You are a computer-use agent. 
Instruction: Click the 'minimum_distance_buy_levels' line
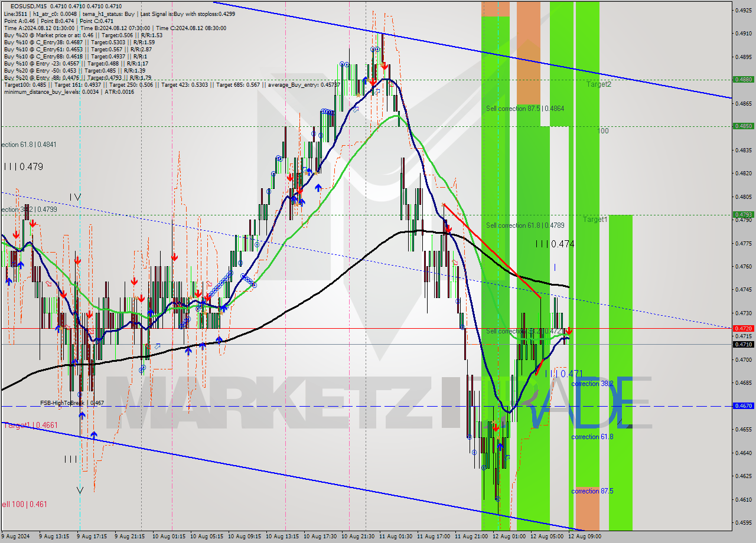(x=69, y=91)
